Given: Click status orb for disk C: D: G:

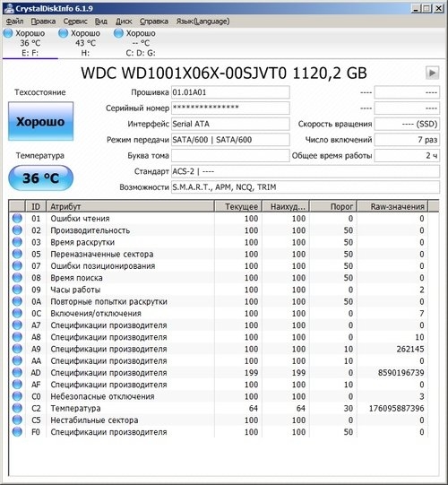Looking at the screenshot, I should pyautogui.click(x=118, y=33).
